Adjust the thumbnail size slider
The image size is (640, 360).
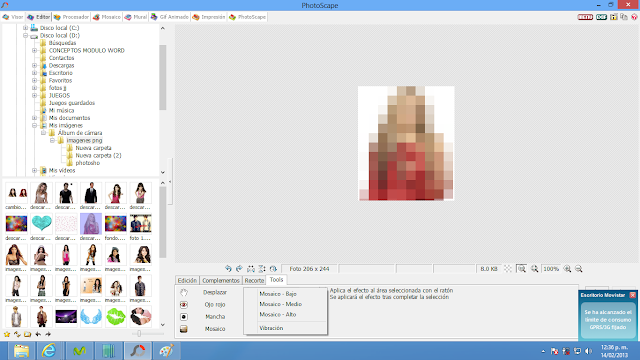pos(139,334)
